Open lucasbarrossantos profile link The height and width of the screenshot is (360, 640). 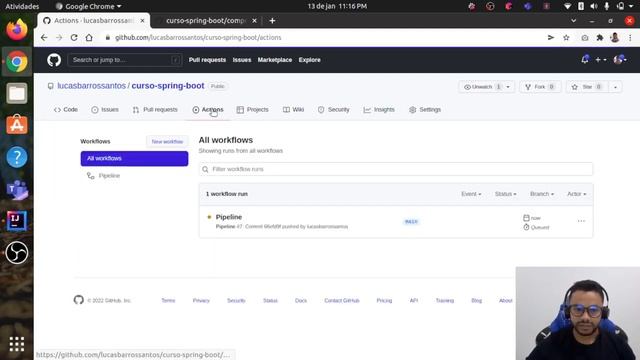click(x=91, y=86)
